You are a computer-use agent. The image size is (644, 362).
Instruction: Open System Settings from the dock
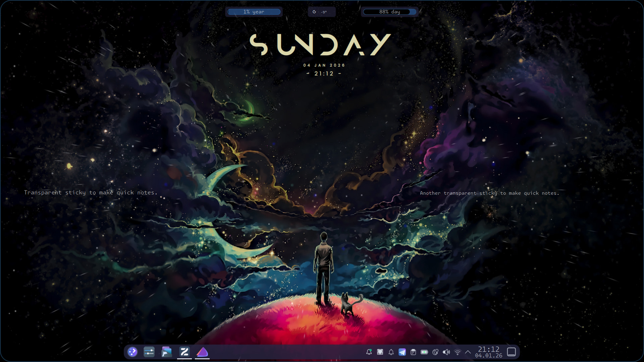click(149, 352)
